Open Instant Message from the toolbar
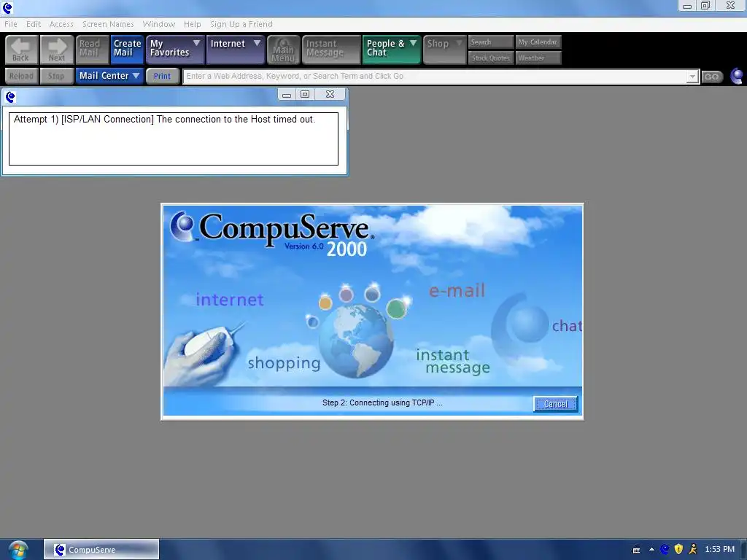The width and height of the screenshot is (747, 560). [331, 50]
